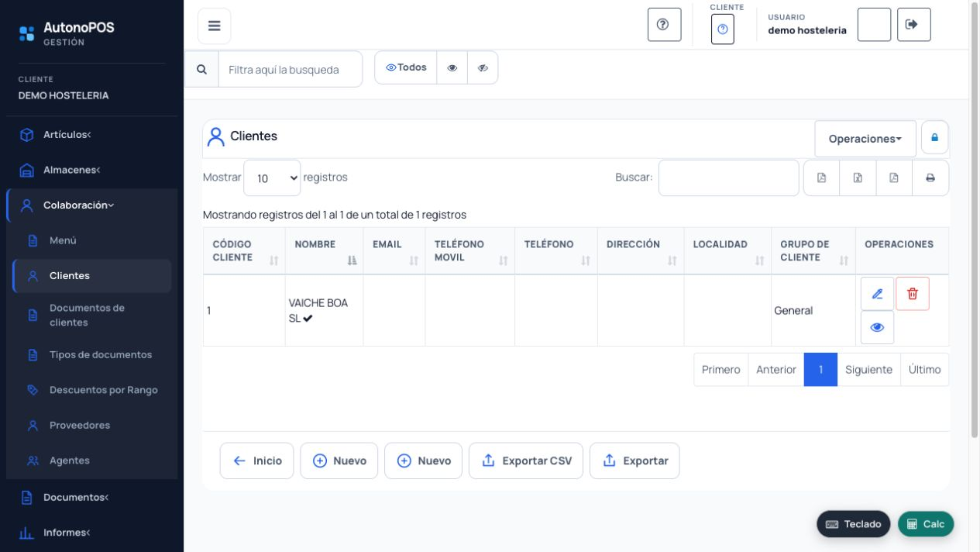Viewport: 980px width, 552px height.
Task: Open Descuentos por Rango in the sidebar
Action: coord(91,390)
